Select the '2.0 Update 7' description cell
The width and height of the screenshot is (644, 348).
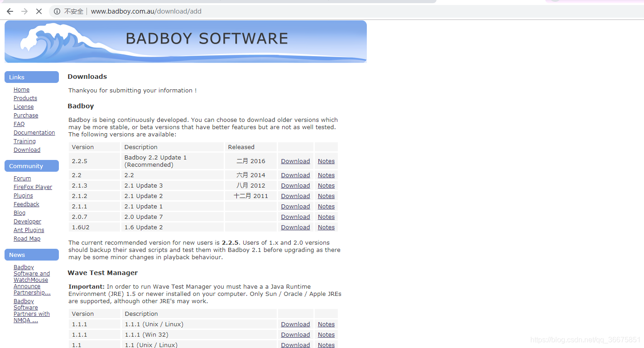click(x=173, y=217)
